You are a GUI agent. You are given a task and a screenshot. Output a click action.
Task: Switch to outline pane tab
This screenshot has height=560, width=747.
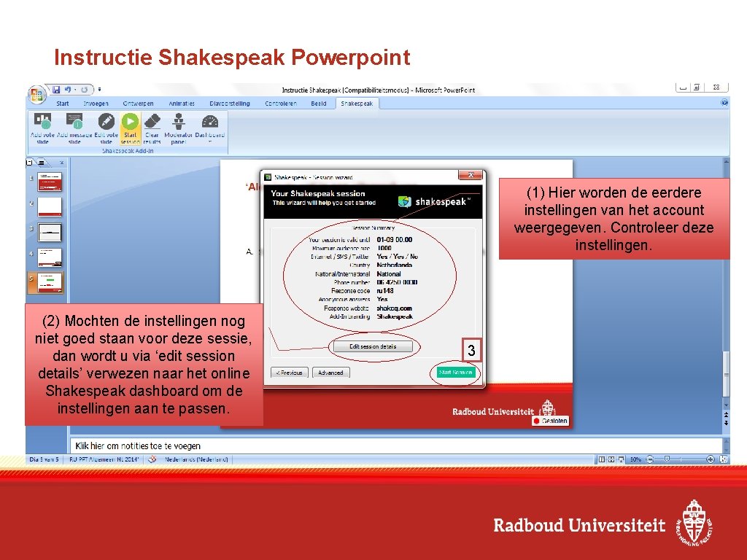(x=42, y=163)
